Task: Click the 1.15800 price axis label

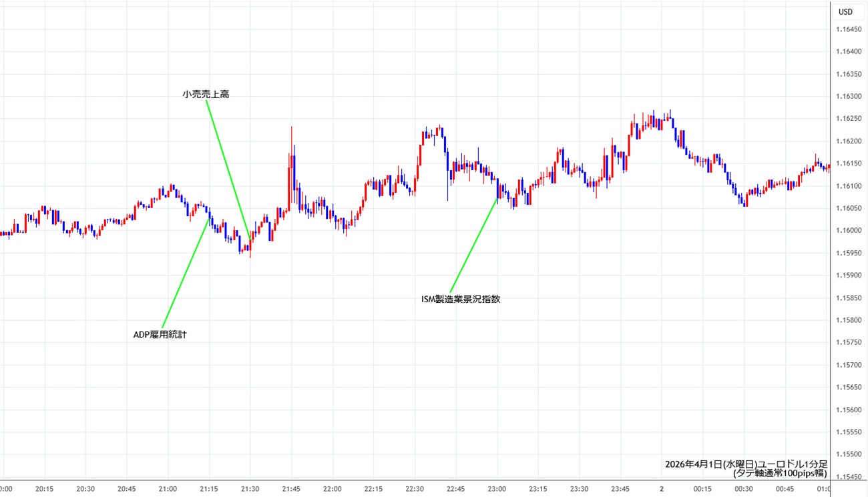Action: (x=848, y=320)
